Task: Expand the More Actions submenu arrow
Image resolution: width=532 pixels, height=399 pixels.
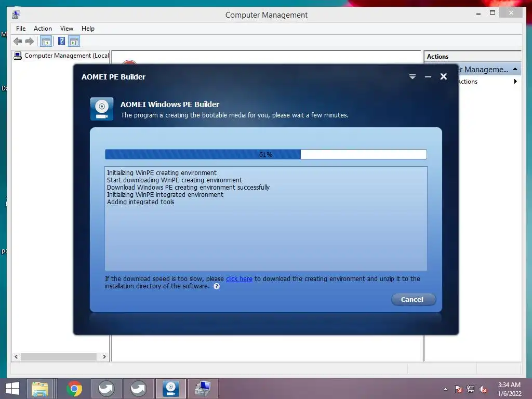Action: [x=515, y=82]
